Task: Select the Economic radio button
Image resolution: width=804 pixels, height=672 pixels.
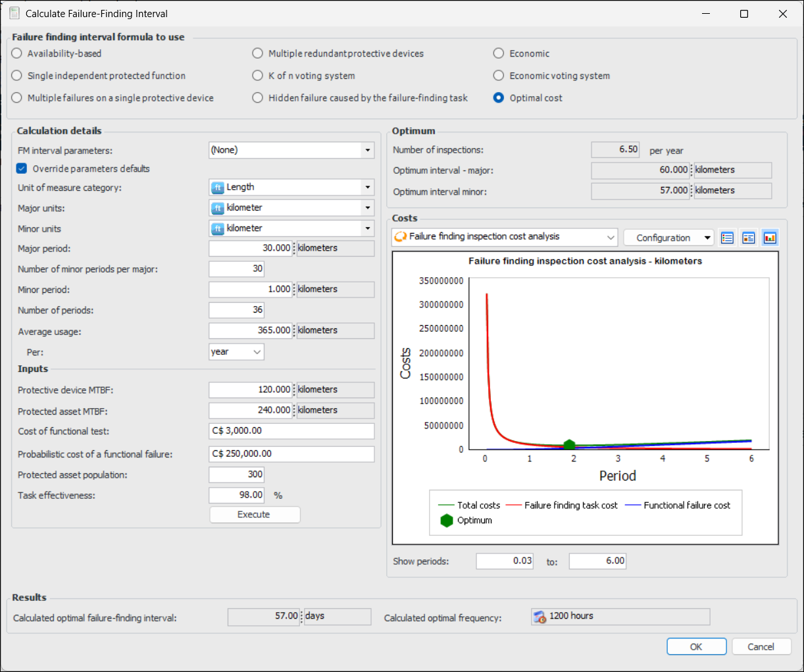Action: tap(499, 53)
